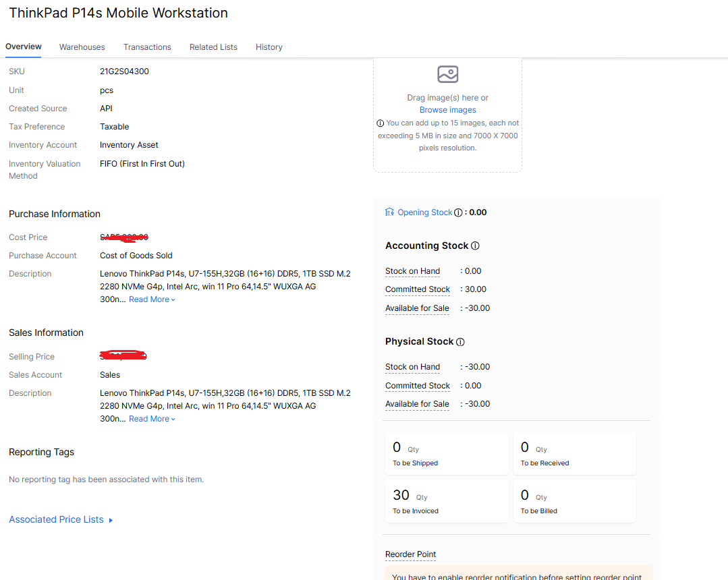Expand Read More in purchase description
728x580 pixels.
[152, 299]
